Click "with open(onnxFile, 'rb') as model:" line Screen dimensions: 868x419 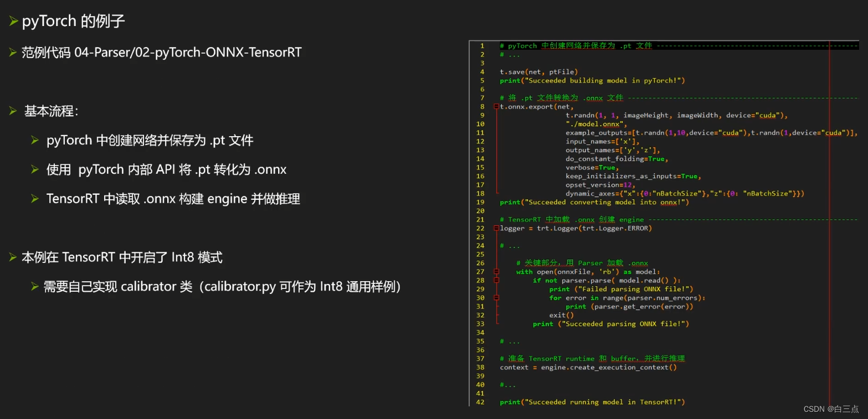(588, 272)
